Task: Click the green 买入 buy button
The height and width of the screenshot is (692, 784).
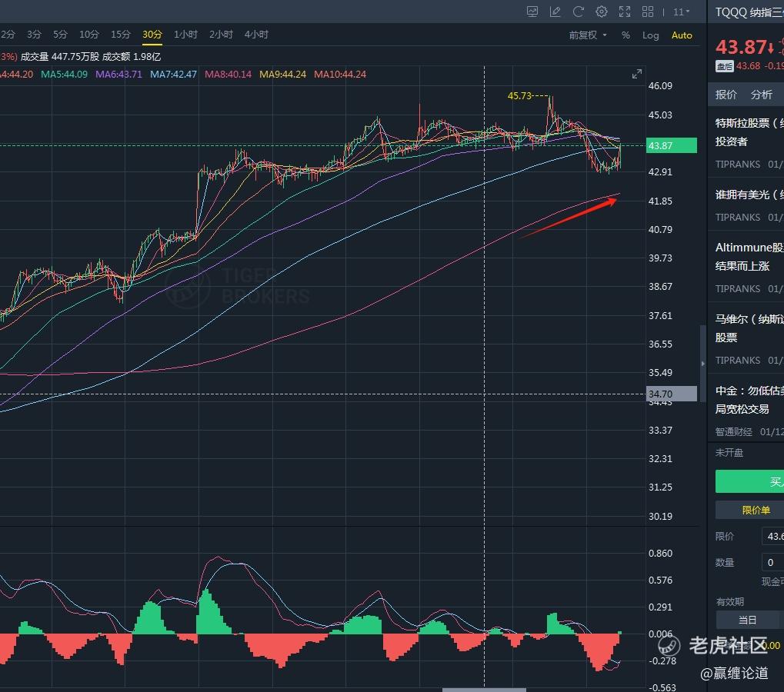Action: pyautogui.click(x=749, y=481)
